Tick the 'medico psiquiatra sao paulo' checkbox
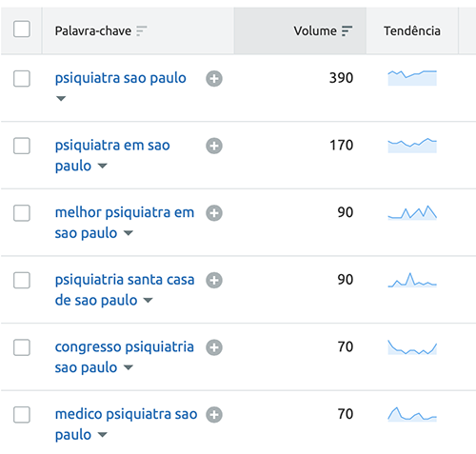 (x=22, y=415)
